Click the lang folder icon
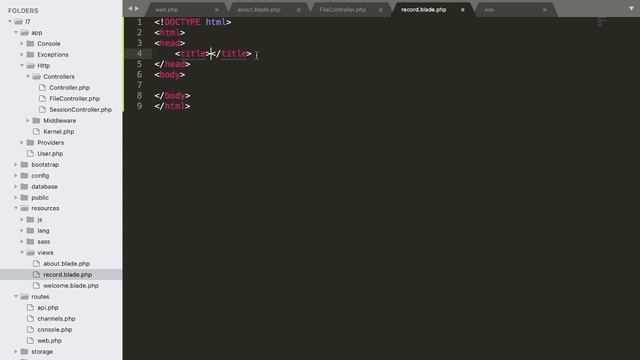This screenshot has width=640, height=360. pyautogui.click(x=30, y=231)
